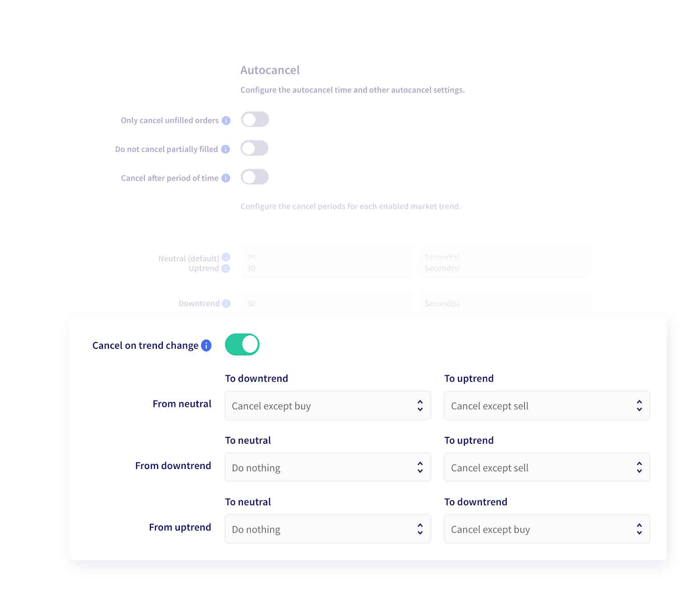Enable Only cancel unfilled orders switch
Screen dimensions: 700x606
(255, 119)
